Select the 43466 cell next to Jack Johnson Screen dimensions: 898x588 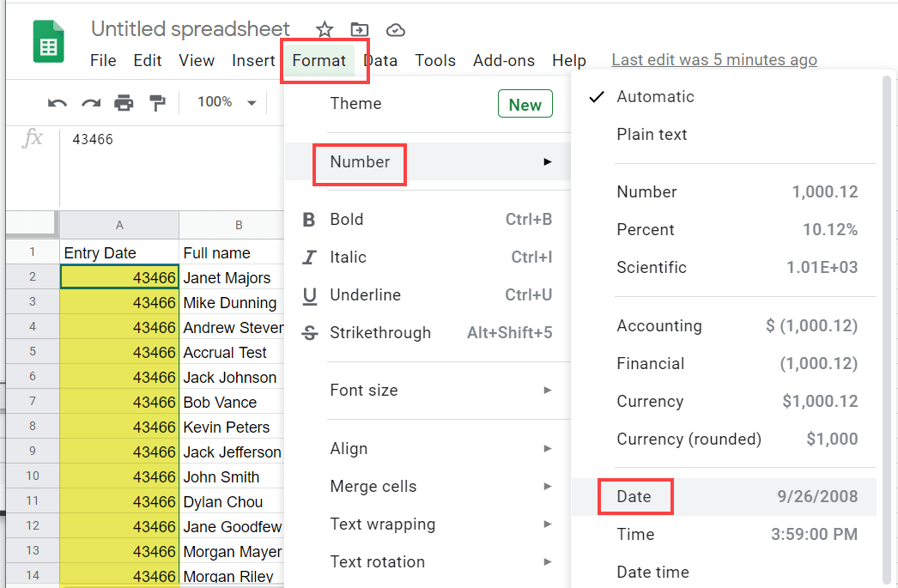119,378
